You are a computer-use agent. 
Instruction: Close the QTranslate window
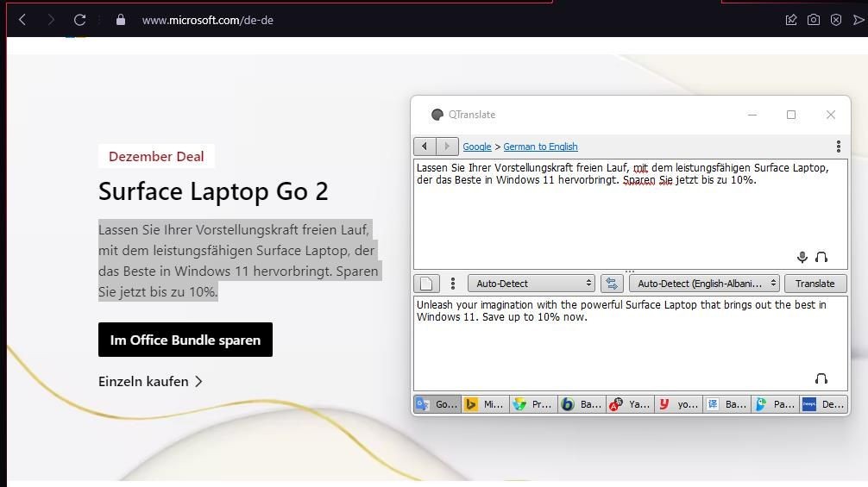(x=830, y=115)
